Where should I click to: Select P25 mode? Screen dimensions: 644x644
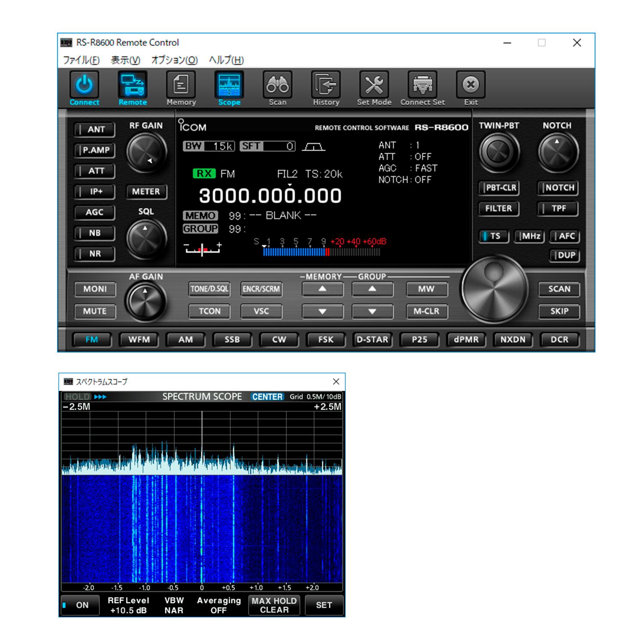pyautogui.click(x=419, y=340)
